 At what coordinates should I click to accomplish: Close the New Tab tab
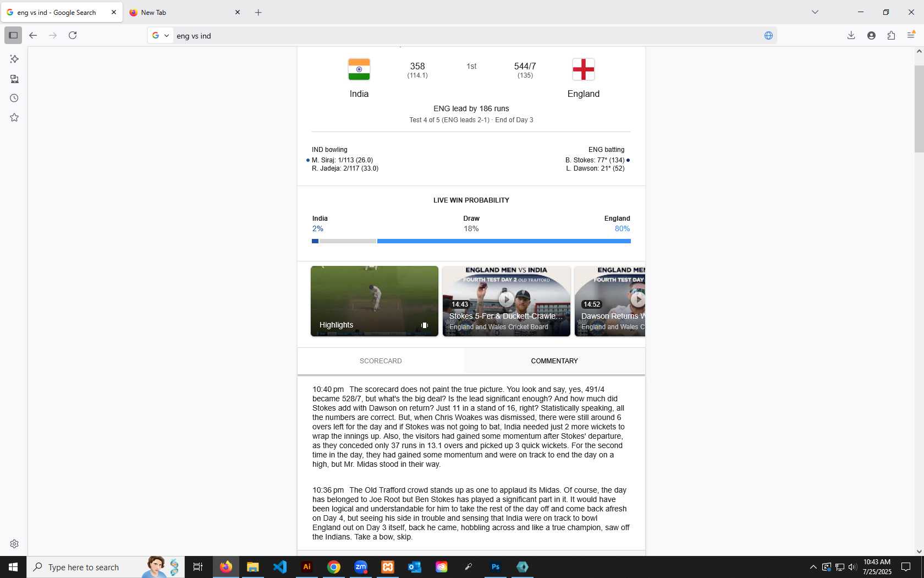[238, 12]
